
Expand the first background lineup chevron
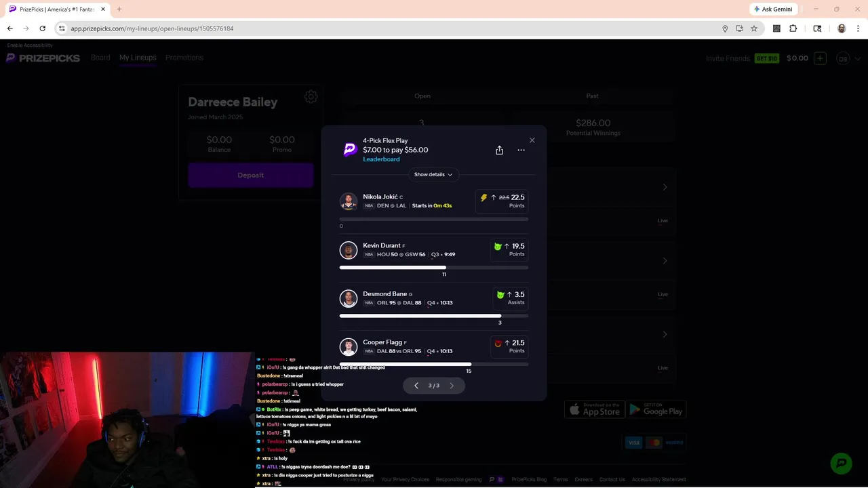[x=665, y=187]
